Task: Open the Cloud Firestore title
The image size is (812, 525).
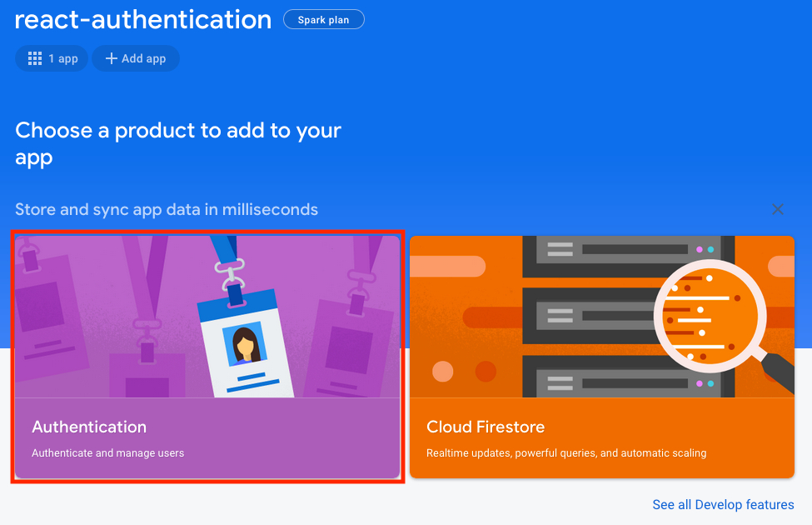Action: (x=486, y=427)
